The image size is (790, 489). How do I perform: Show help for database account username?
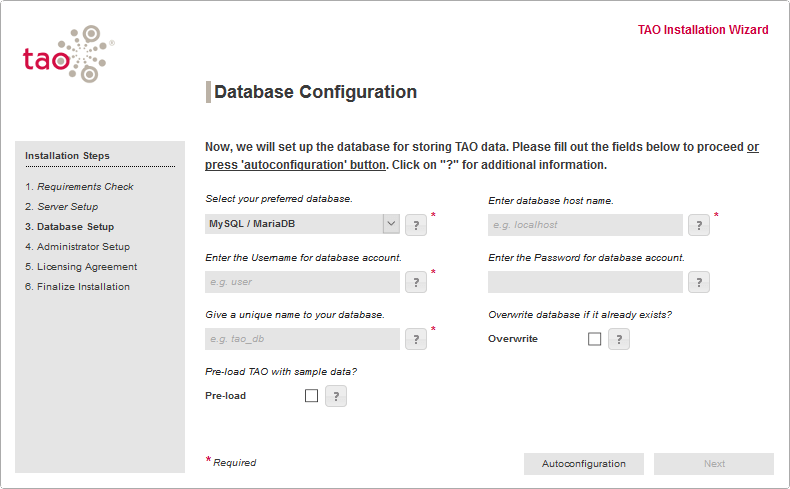416,282
